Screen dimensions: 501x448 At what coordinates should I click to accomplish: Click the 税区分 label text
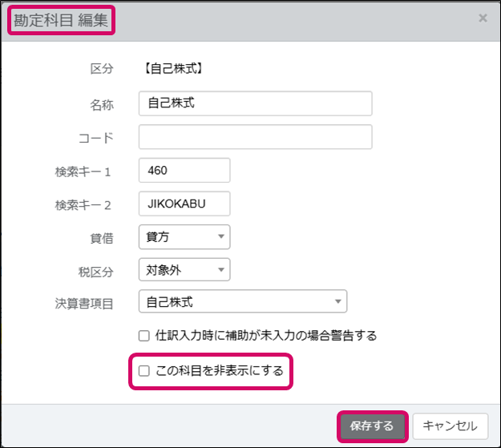[x=95, y=271]
